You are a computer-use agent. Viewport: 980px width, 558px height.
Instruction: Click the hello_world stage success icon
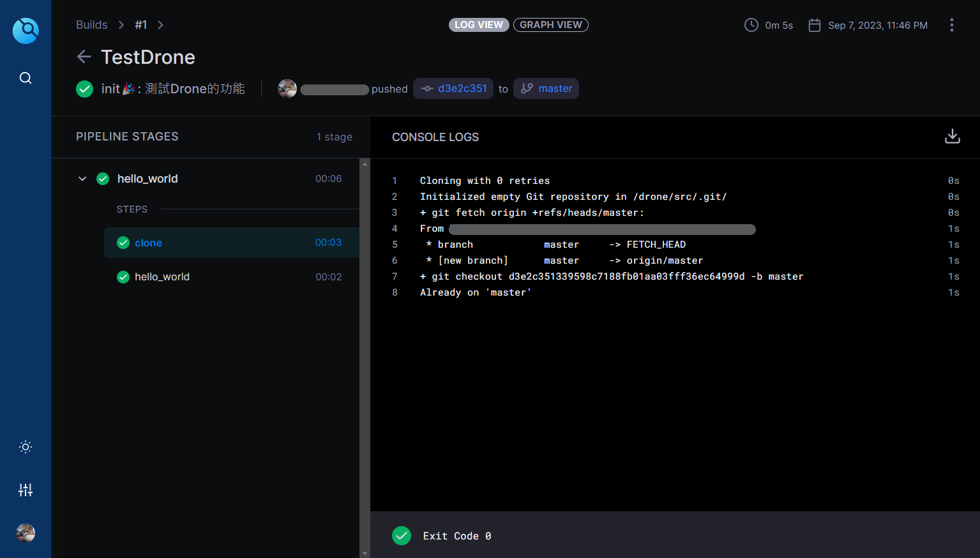coord(103,179)
